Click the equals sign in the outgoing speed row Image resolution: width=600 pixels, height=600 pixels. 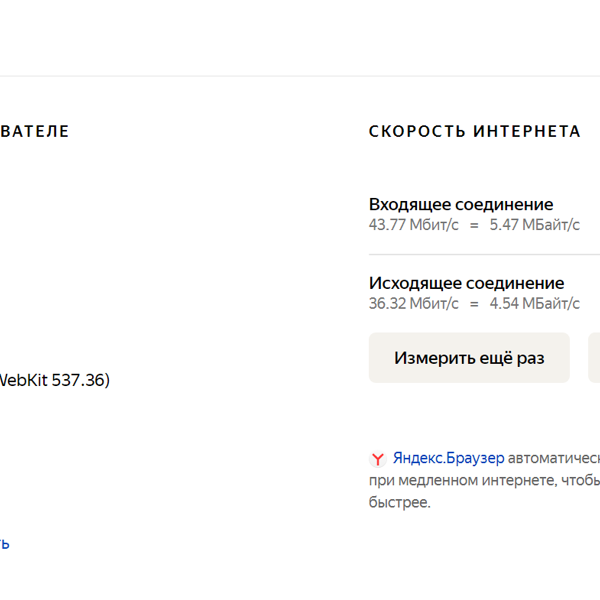(x=474, y=304)
